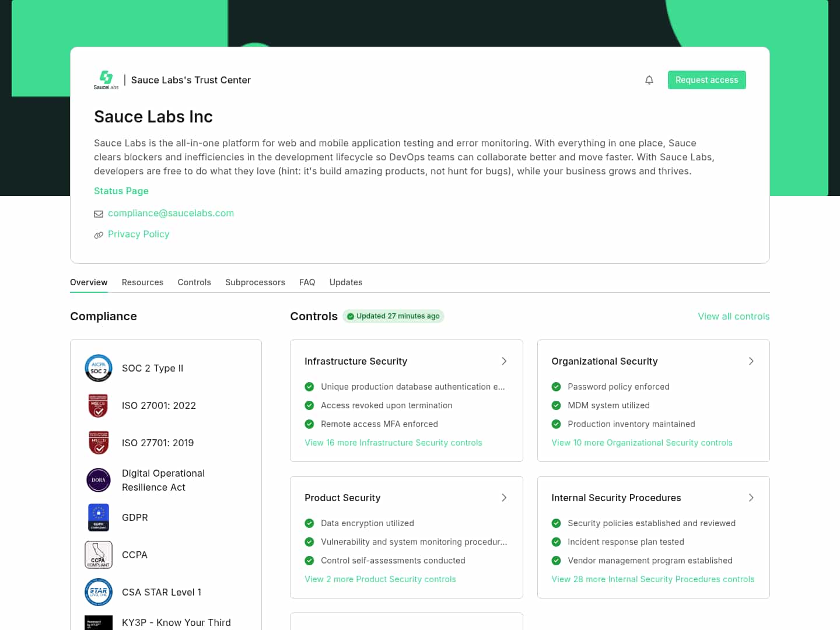Screen dimensions: 840x630
Task: Expand Infrastructure Security with its chevron
Action: 504,361
